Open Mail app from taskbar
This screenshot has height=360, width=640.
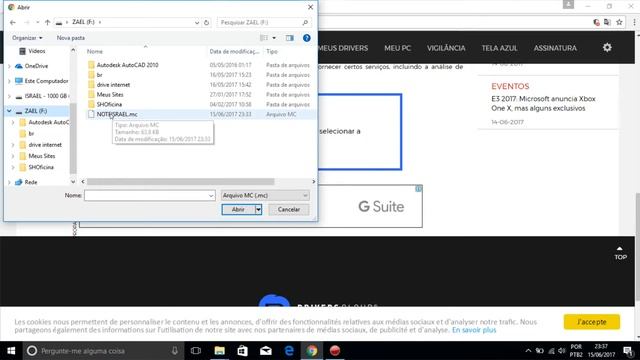(266, 351)
